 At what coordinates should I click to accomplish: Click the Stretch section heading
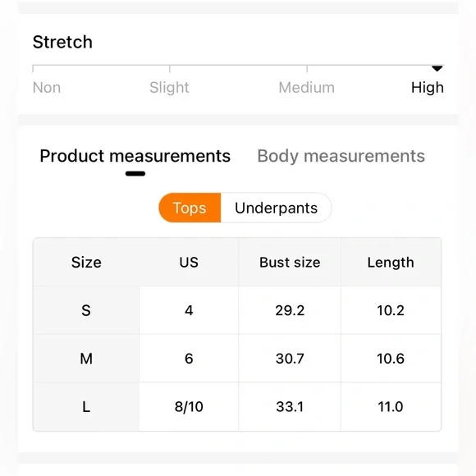[62, 42]
